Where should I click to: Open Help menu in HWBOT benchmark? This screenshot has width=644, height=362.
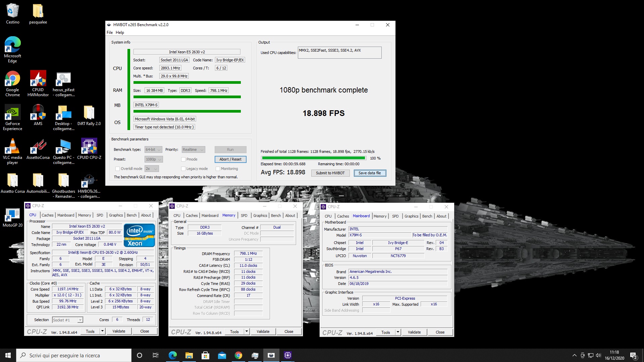(x=120, y=33)
